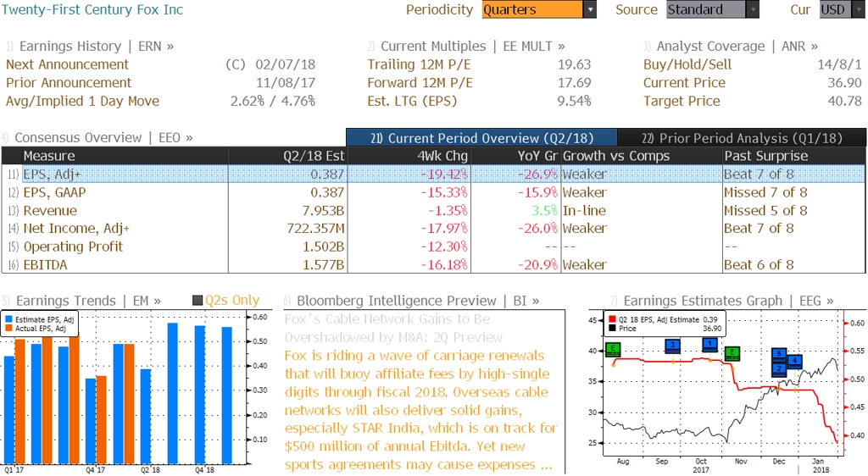Click the Standard source field
The image size is (868, 476).
706,9
